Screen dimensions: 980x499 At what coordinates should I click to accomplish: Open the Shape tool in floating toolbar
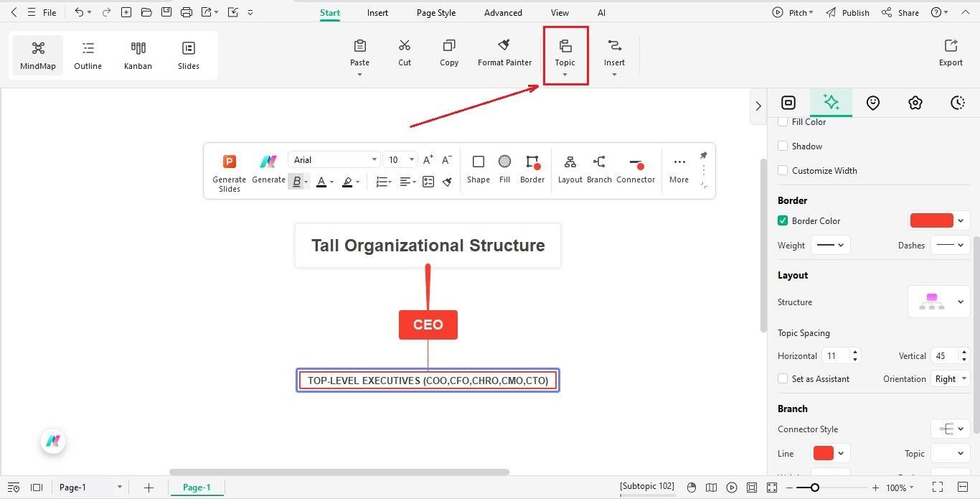pos(478,169)
